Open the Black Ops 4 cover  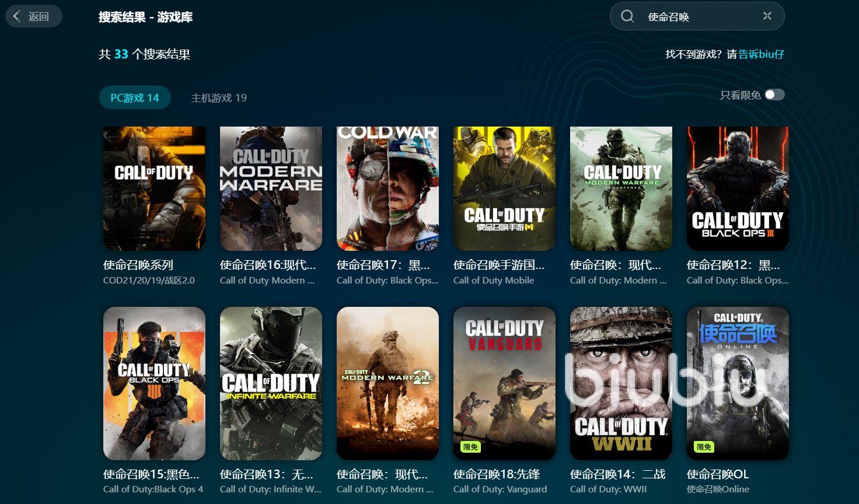pos(154,383)
